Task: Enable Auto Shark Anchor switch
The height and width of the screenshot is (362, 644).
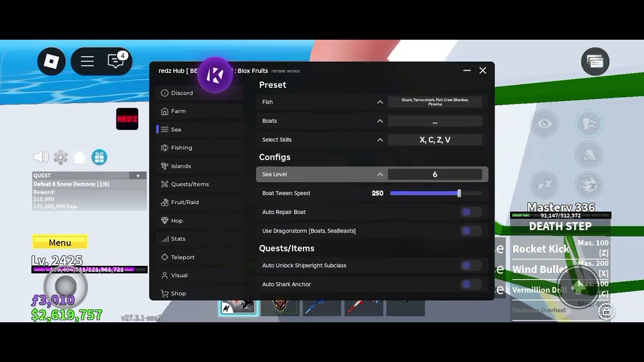Action: click(471, 285)
